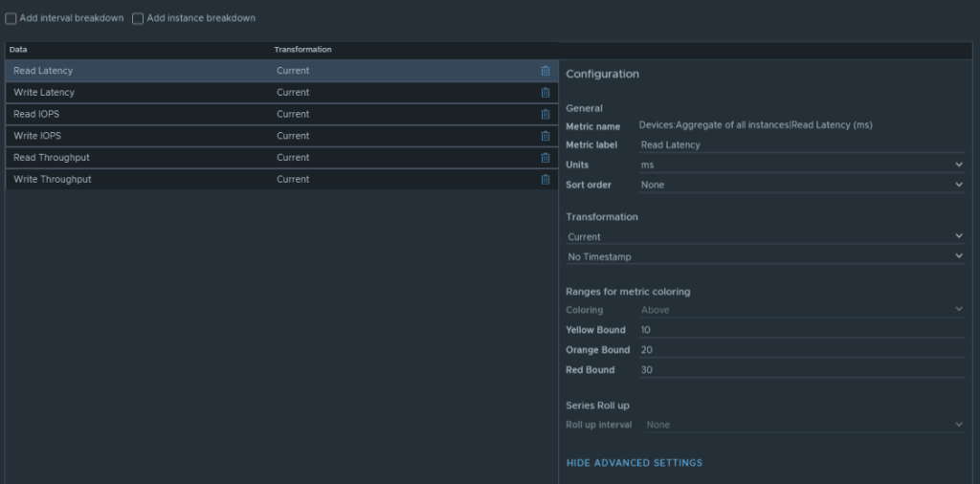Toggle Add instance breakdown checkbox
The height and width of the screenshot is (484, 980).
pyautogui.click(x=138, y=18)
